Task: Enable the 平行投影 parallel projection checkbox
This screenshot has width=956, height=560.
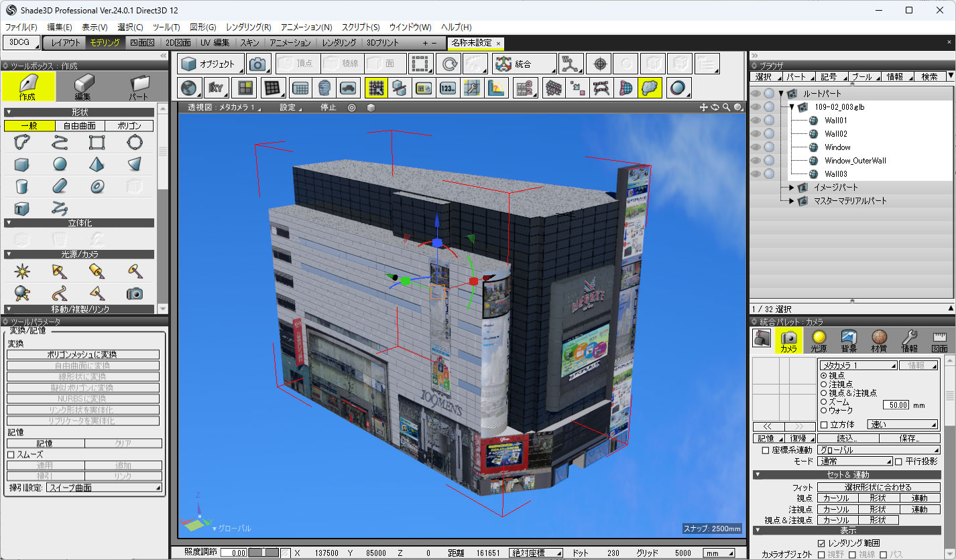Action: coord(898,462)
